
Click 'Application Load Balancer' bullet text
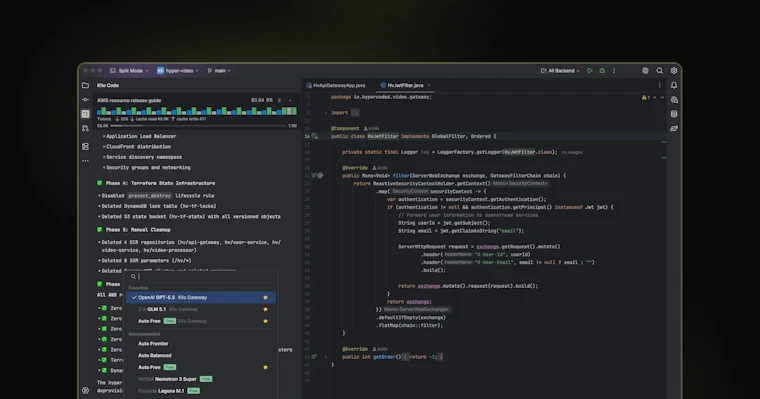[141, 136]
